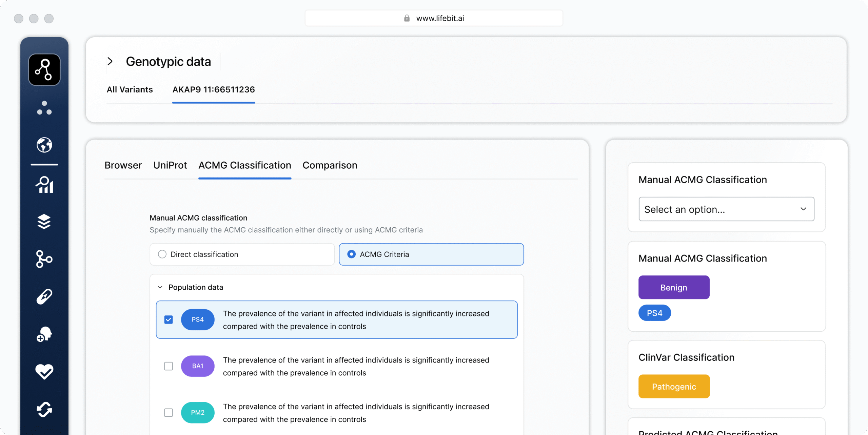Click the sync arrows sidebar icon
This screenshot has height=435, width=868.
tap(44, 410)
